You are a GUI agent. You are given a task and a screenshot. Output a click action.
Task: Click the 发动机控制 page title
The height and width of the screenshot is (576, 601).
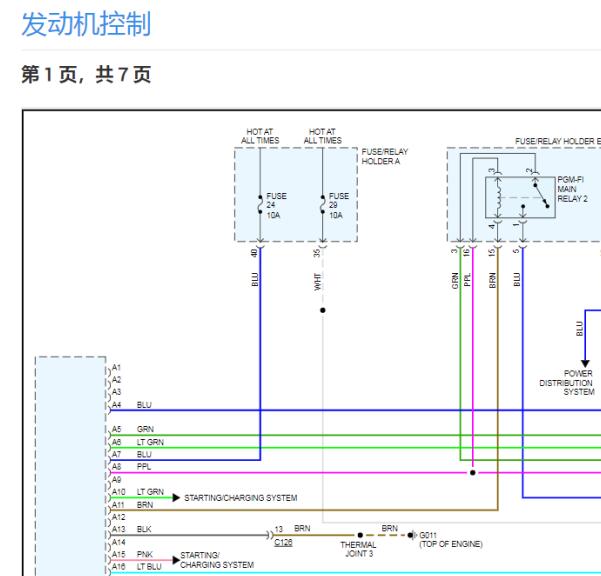coord(86,24)
